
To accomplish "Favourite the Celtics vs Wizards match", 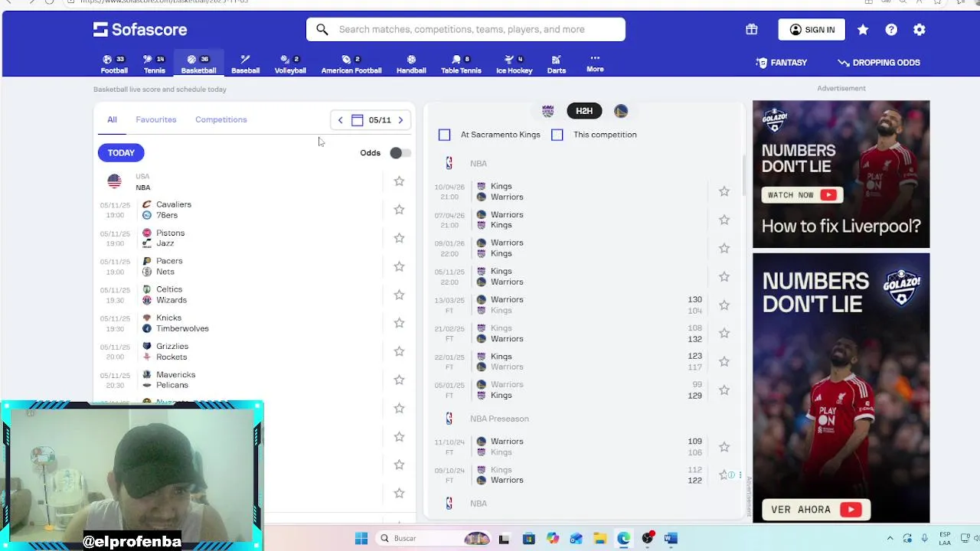I will coord(399,295).
